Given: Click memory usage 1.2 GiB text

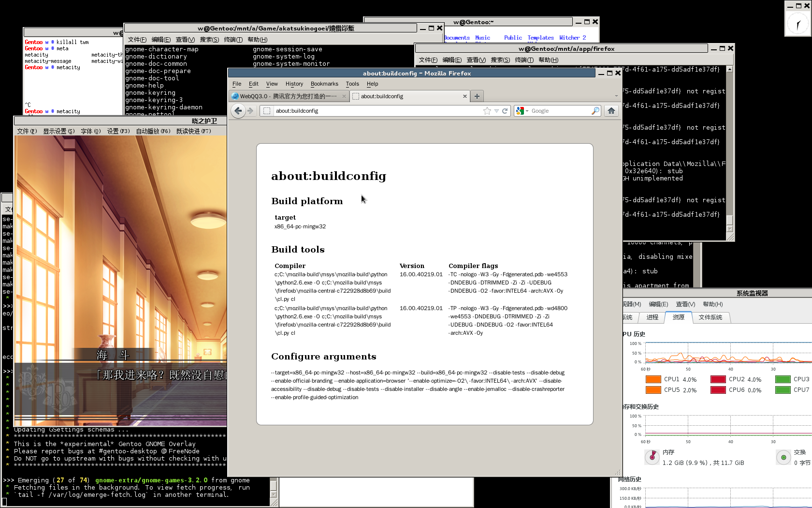Looking at the screenshot, I should click(x=703, y=463).
